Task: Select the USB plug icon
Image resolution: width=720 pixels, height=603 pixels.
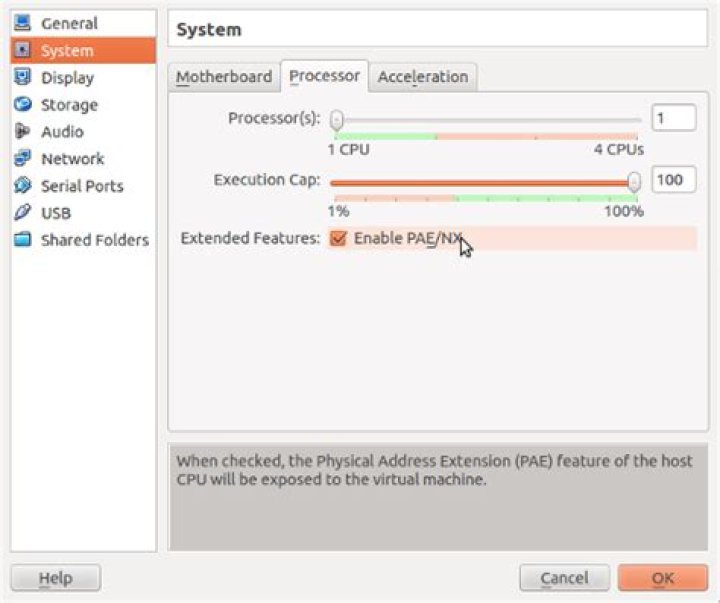Action: coord(22,213)
